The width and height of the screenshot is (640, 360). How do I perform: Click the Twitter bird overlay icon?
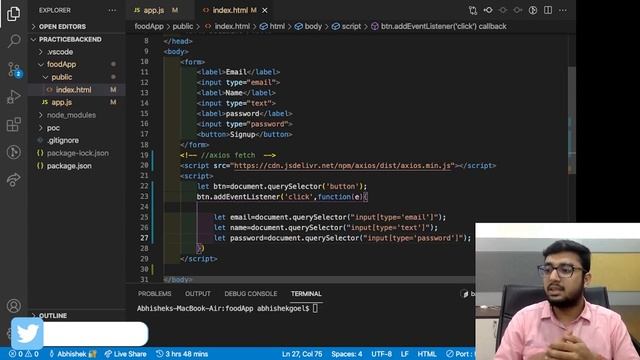[27, 334]
